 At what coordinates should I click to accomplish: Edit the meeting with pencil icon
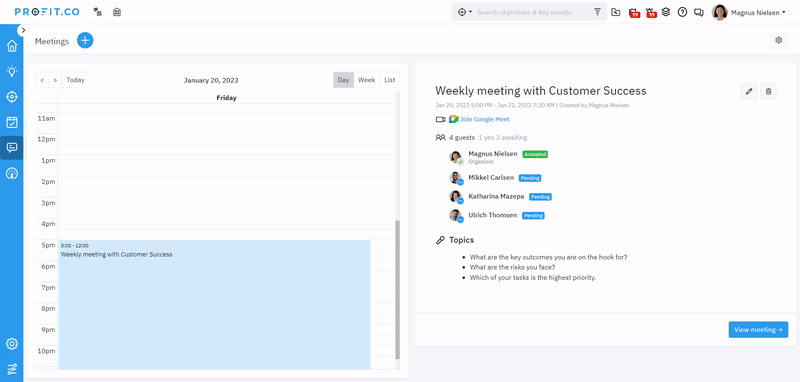(749, 91)
